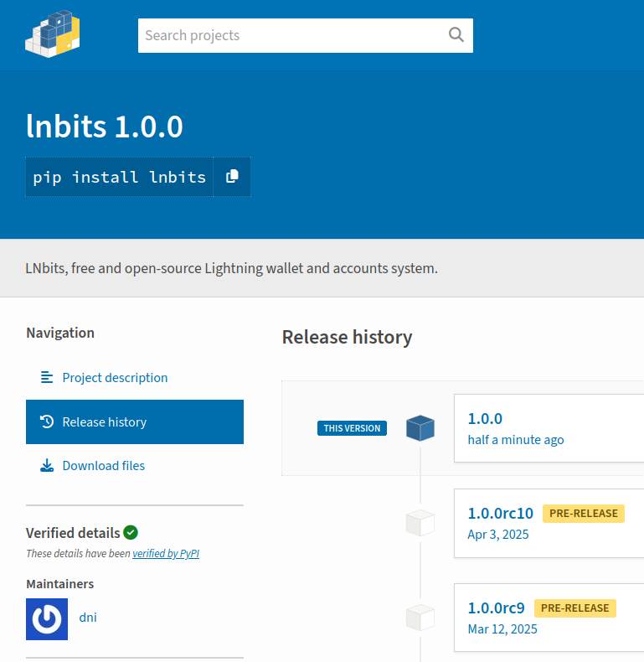Open the verified by PyPI link
644x662 pixels.
(166, 554)
